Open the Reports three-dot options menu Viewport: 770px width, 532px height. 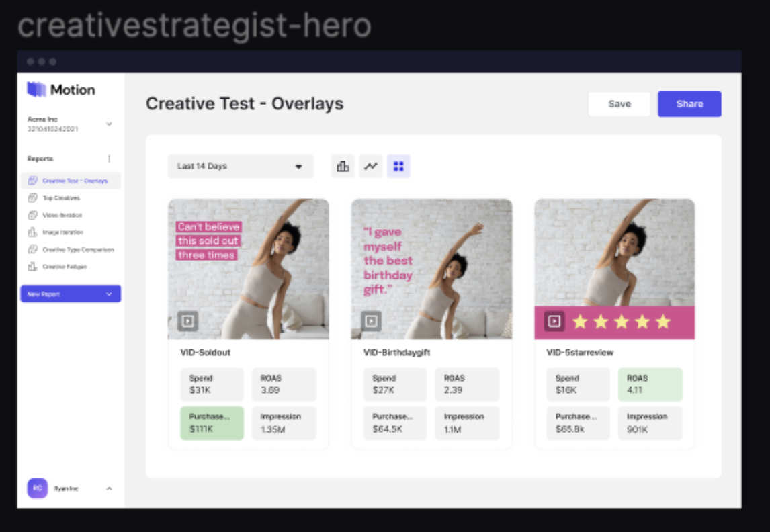(x=110, y=159)
